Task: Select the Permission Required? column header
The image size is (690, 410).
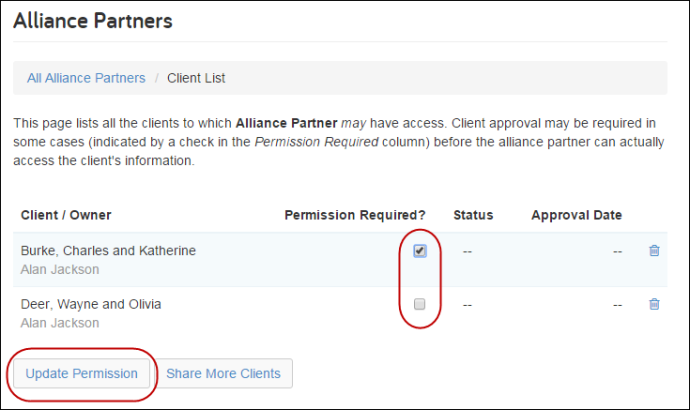Action: pyautogui.click(x=355, y=215)
